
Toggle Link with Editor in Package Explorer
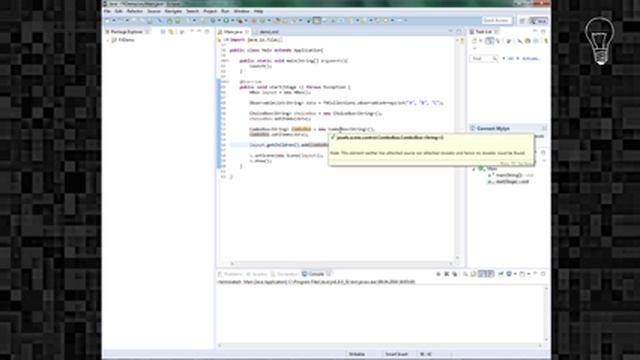tap(171, 32)
